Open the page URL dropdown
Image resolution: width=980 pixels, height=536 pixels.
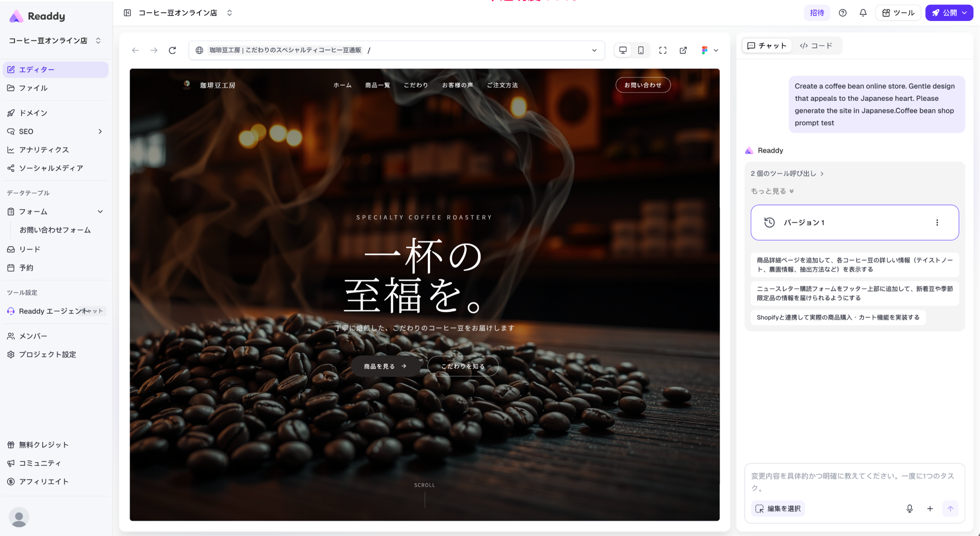click(594, 50)
